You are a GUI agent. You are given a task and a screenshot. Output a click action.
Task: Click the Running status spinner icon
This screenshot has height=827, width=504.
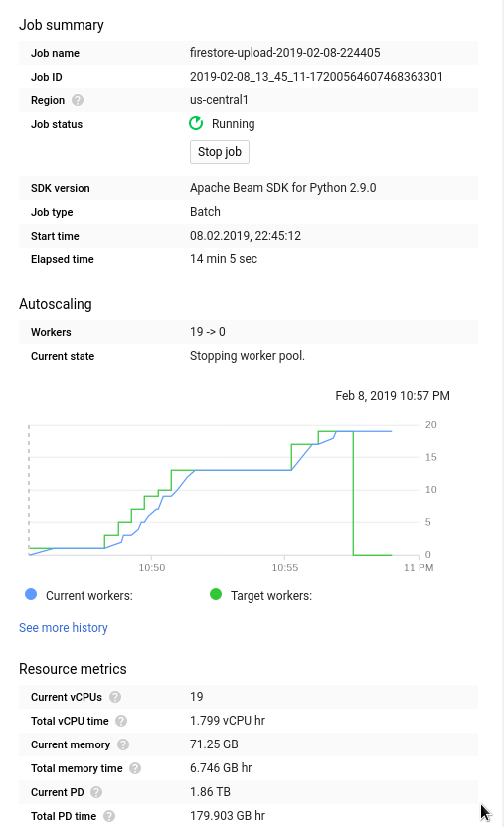coord(196,123)
